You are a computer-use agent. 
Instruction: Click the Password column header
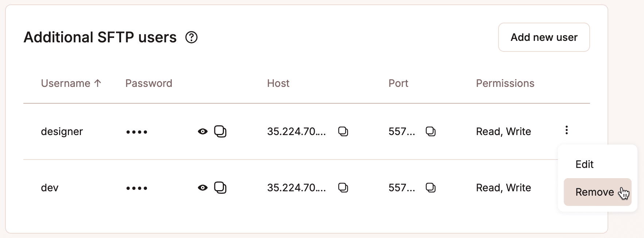click(149, 83)
